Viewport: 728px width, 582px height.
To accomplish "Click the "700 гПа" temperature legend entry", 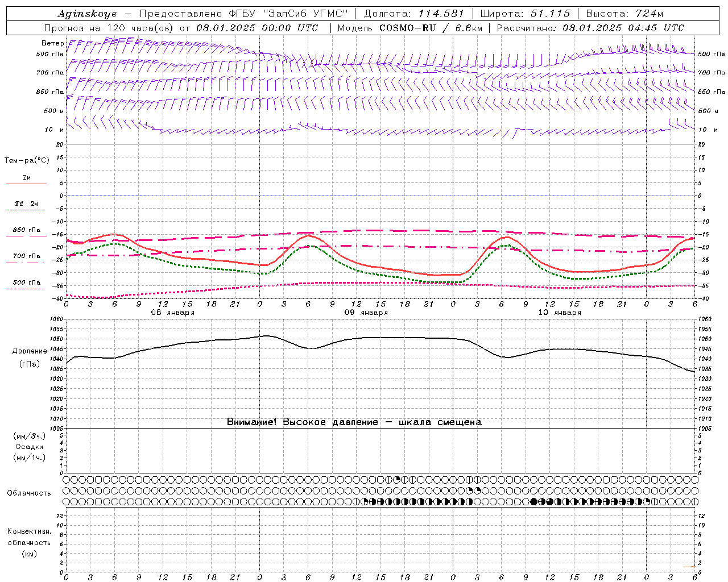I will (27, 256).
